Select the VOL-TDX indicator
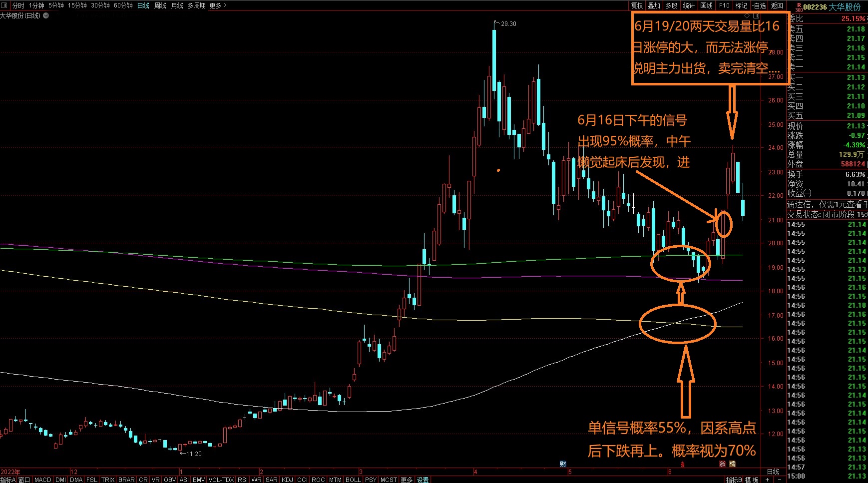The image size is (868, 483). coord(221,480)
